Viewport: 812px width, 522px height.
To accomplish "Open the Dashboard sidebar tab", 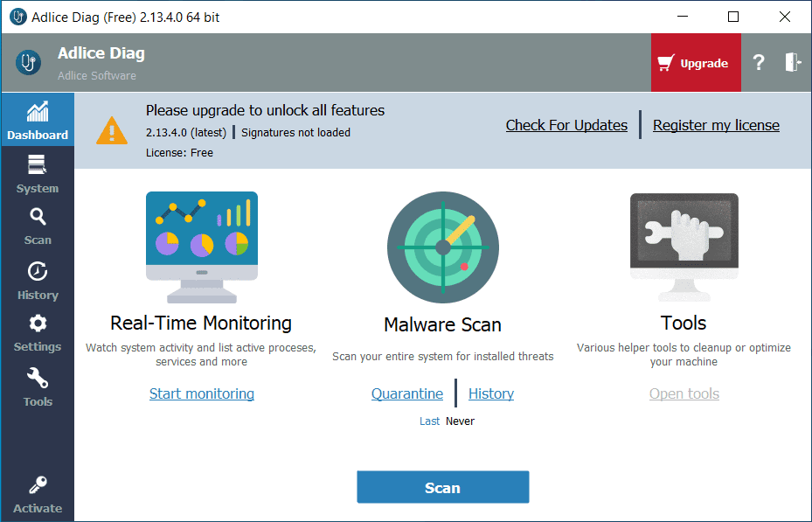I will [x=38, y=120].
